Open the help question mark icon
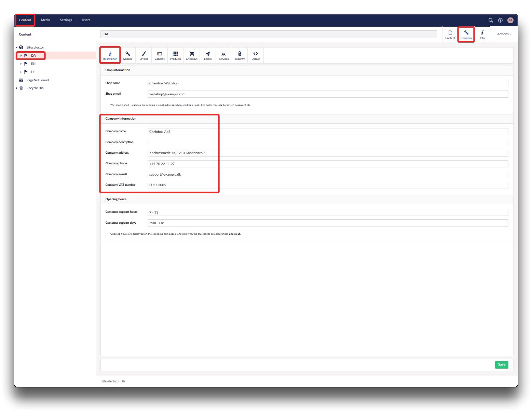532x412 pixels. [500, 20]
